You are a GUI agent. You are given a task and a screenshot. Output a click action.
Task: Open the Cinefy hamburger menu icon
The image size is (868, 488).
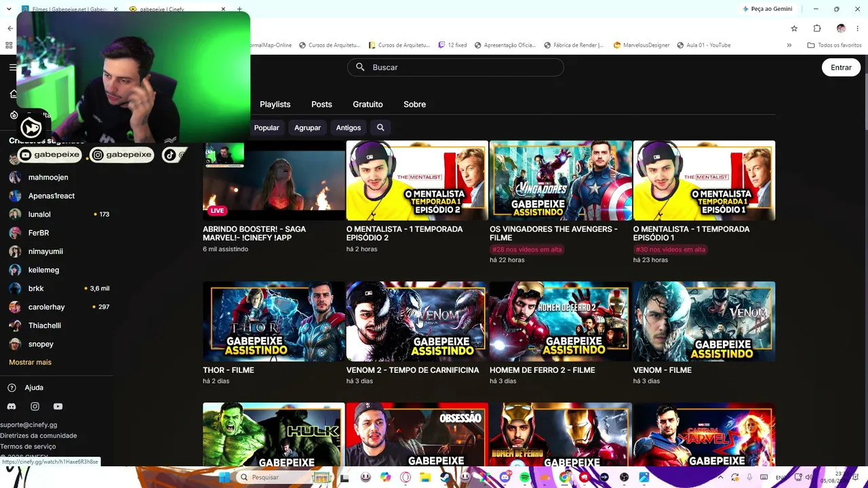pyautogui.click(x=12, y=67)
